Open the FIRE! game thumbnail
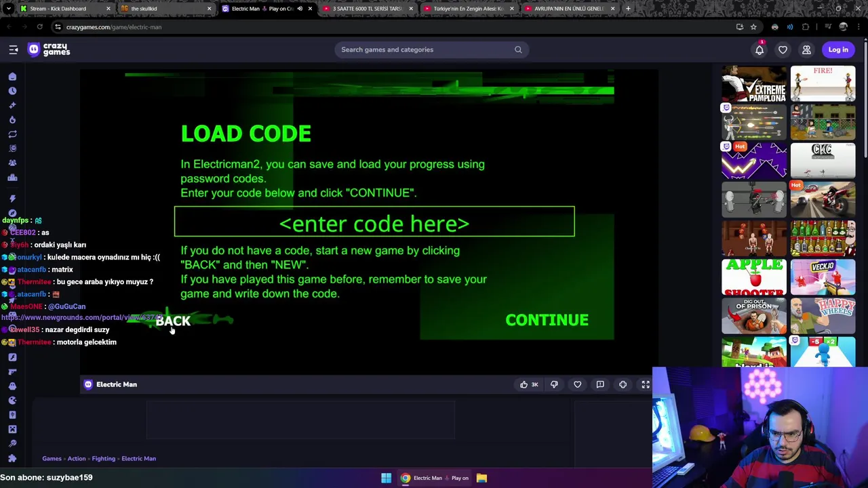Image resolution: width=868 pixels, height=488 pixels. (823, 84)
